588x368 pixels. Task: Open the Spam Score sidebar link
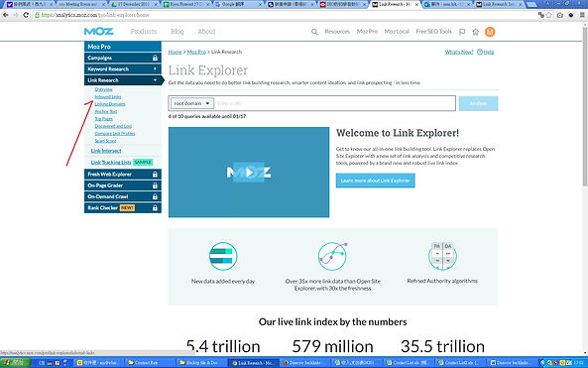coord(105,141)
